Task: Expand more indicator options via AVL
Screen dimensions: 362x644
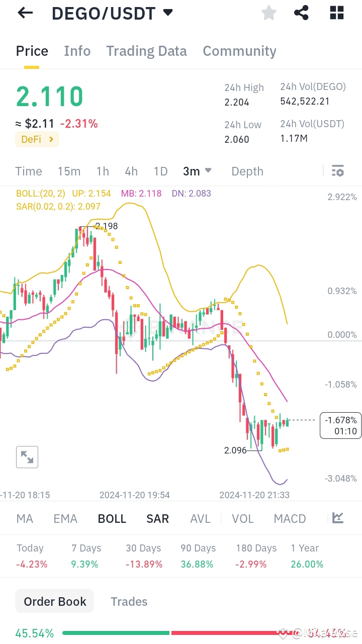Action: 200,518
